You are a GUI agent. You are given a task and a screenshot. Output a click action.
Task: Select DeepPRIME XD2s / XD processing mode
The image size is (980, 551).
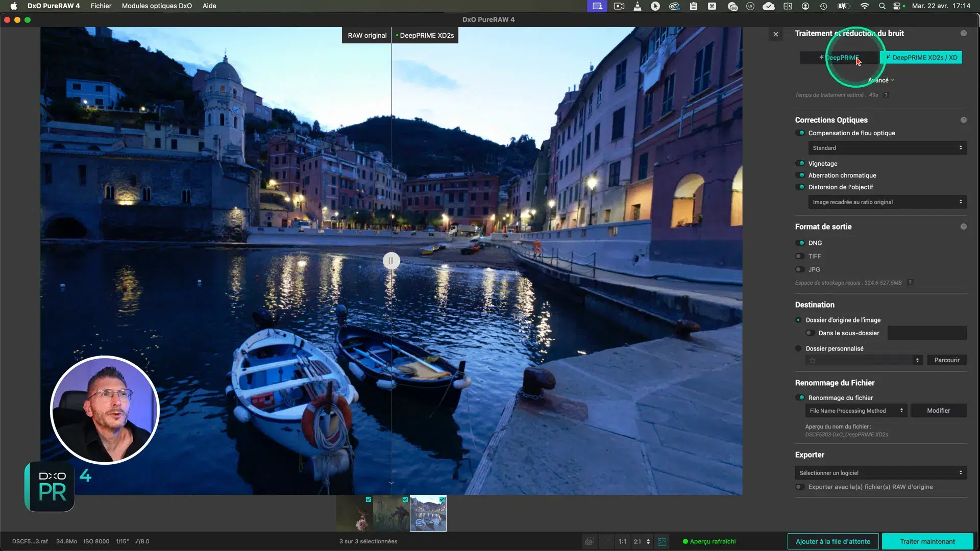tap(921, 58)
